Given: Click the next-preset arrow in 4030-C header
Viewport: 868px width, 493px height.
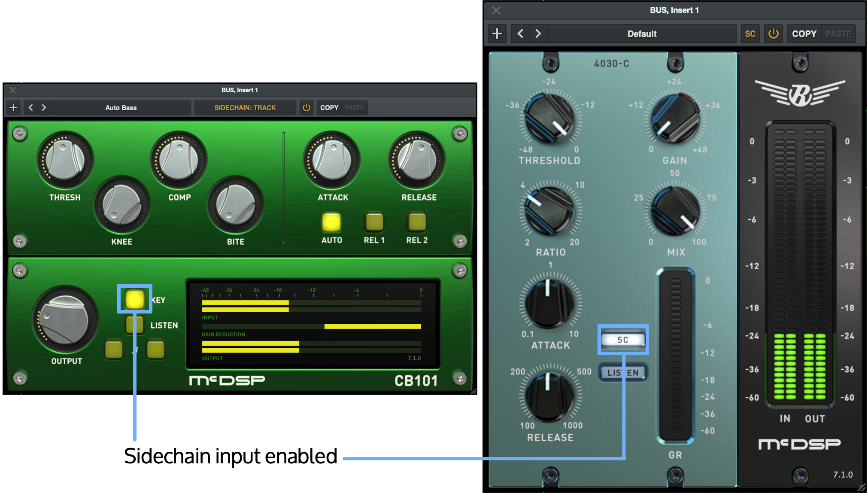Looking at the screenshot, I should 538,33.
